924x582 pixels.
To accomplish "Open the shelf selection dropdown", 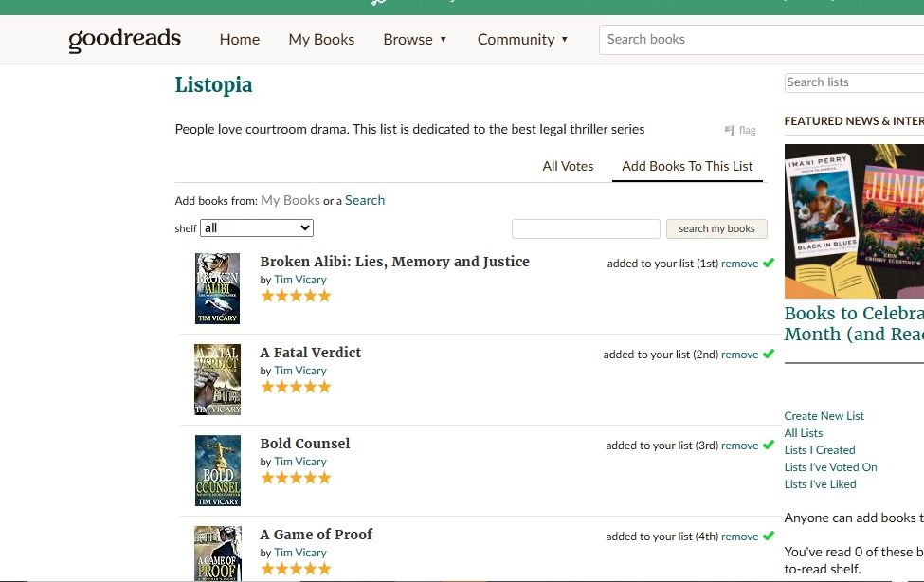I will pyautogui.click(x=257, y=228).
